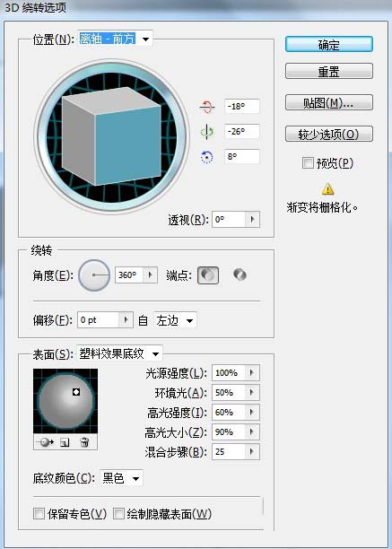
Task: Click the 100% light intensity field
Action: pyautogui.click(x=229, y=373)
